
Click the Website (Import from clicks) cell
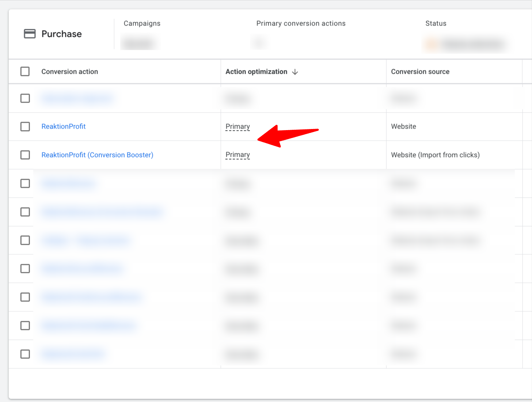(435, 155)
